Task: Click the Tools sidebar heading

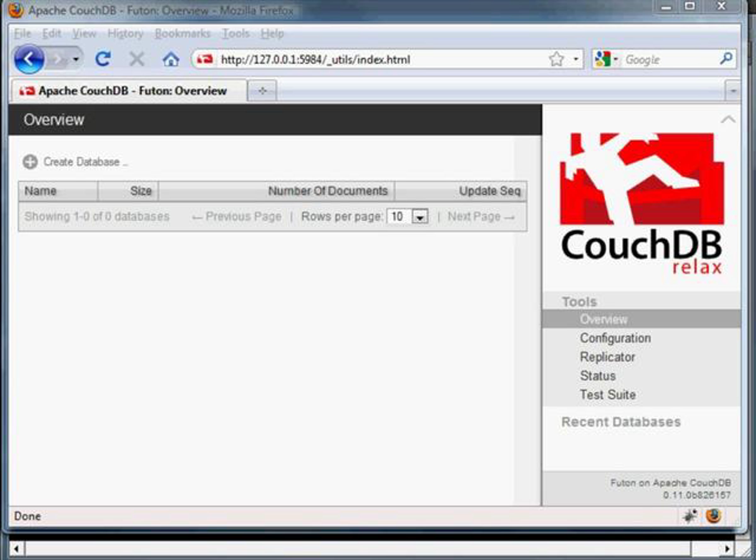Action: 579,302
